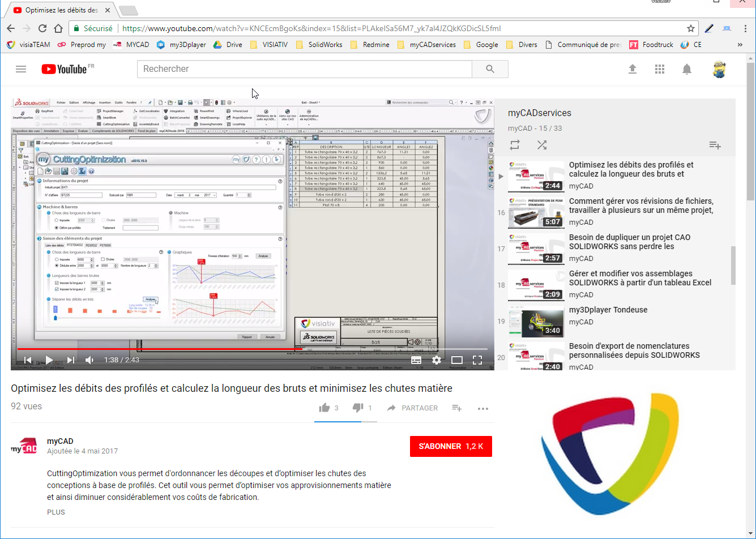Toggle playlist shuffle icon
Viewport: 756px width, 539px height.
click(542, 145)
